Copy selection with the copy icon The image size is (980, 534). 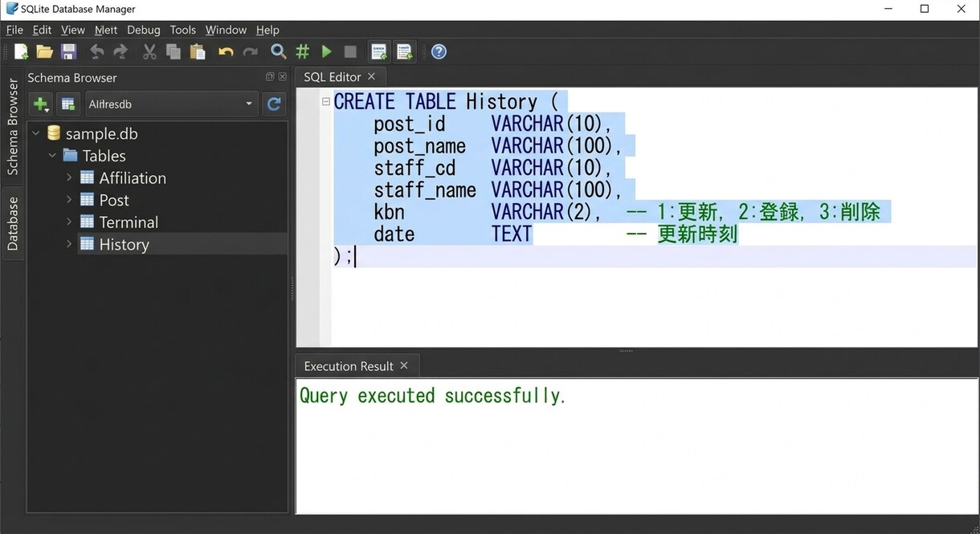pyautogui.click(x=174, y=52)
